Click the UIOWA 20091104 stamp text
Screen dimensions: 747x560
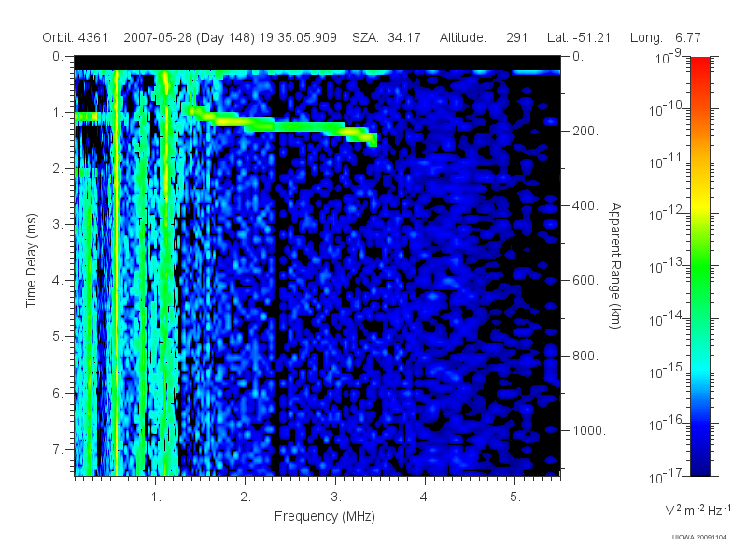coord(698,538)
